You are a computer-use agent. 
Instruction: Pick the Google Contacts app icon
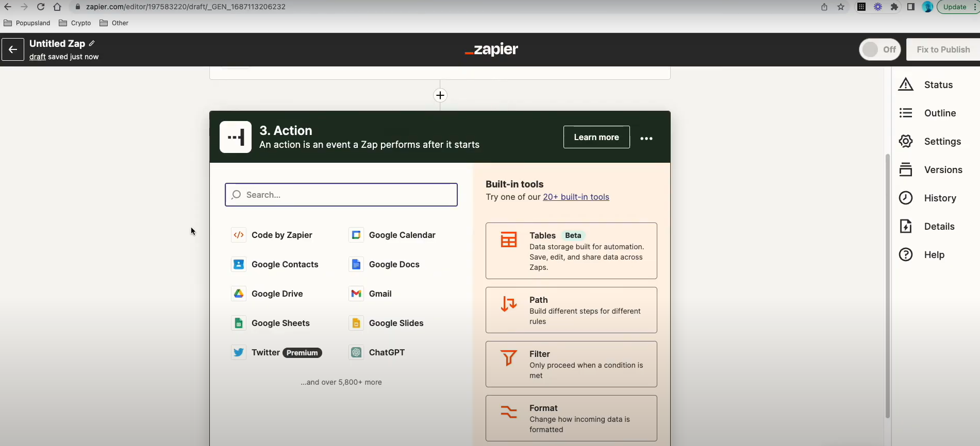click(239, 264)
